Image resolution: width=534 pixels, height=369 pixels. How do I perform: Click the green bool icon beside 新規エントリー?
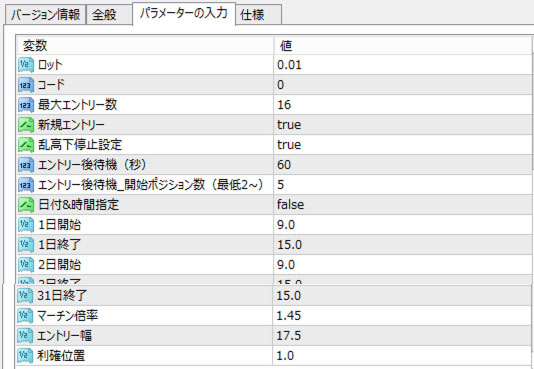pos(26,125)
